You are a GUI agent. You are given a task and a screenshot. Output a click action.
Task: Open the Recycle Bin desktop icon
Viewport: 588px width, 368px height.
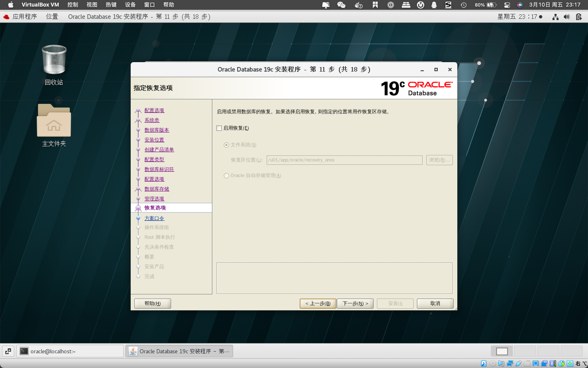coord(54,60)
